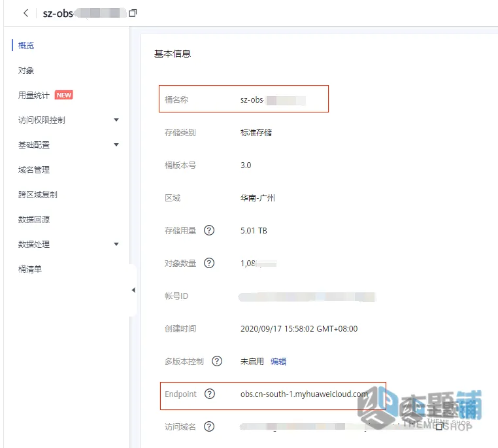Open help icon next to 访问域名
Viewport: 498px width, 448px height.
coord(209,426)
